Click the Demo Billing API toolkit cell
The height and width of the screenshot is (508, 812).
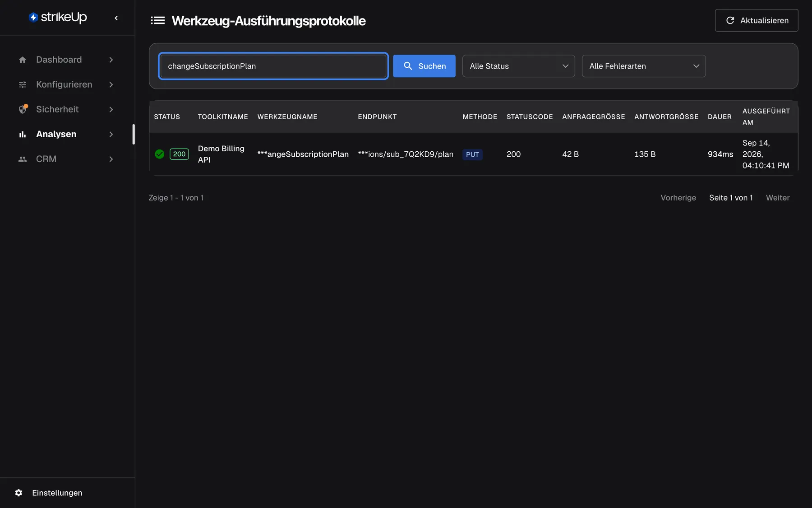click(x=221, y=154)
